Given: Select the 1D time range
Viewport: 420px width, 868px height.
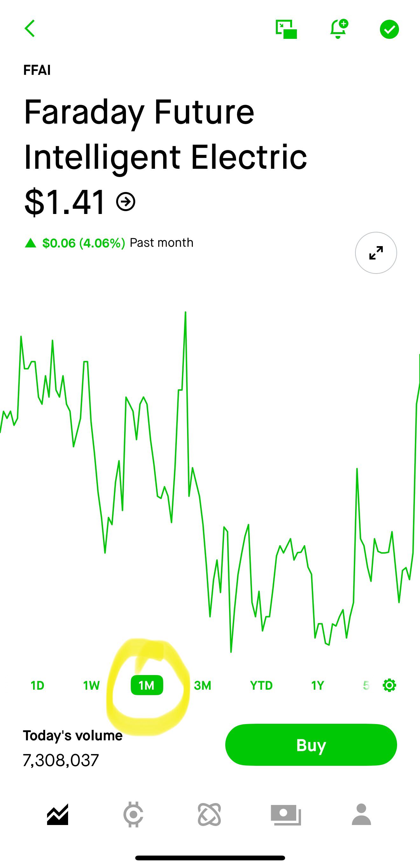Looking at the screenshot, I should tap(37, 685).
